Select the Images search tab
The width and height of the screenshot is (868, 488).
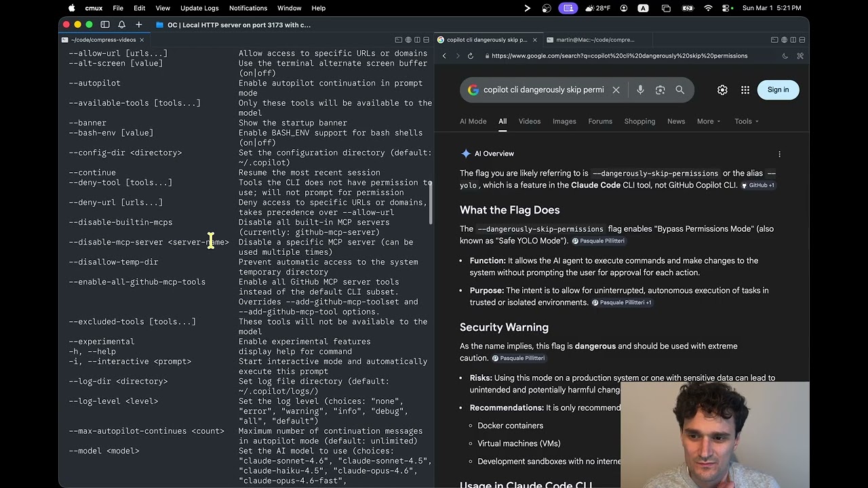(x=564, y=121)
